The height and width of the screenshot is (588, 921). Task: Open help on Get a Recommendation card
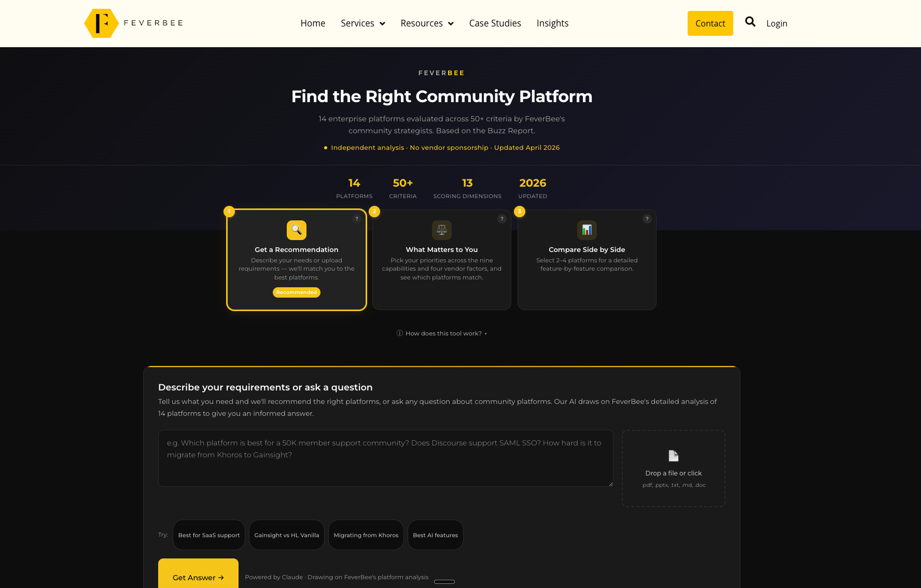(x=357, y=219)
